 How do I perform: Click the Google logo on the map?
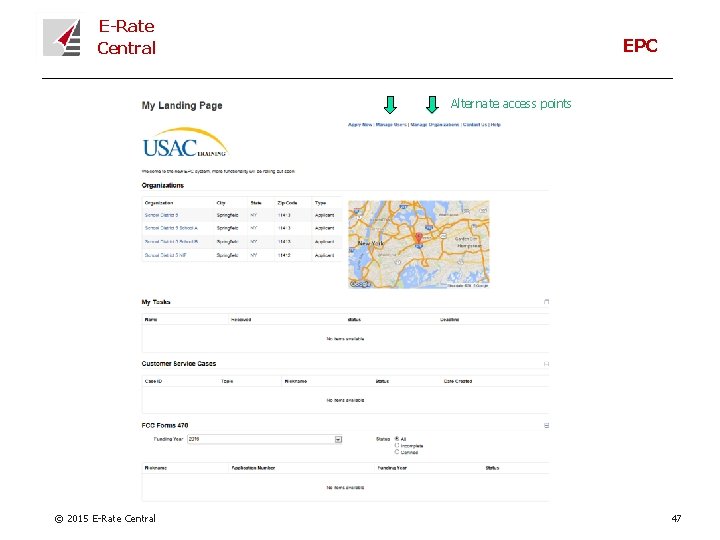(360, 284)
